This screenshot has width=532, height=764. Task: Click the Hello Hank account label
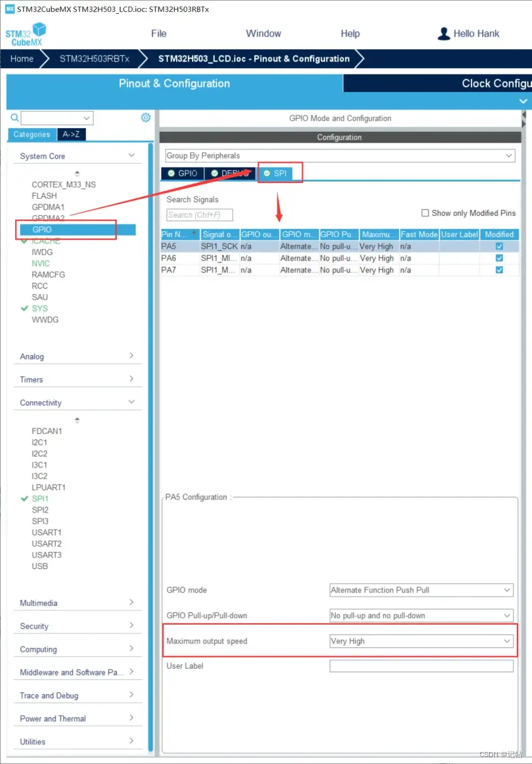476,33
